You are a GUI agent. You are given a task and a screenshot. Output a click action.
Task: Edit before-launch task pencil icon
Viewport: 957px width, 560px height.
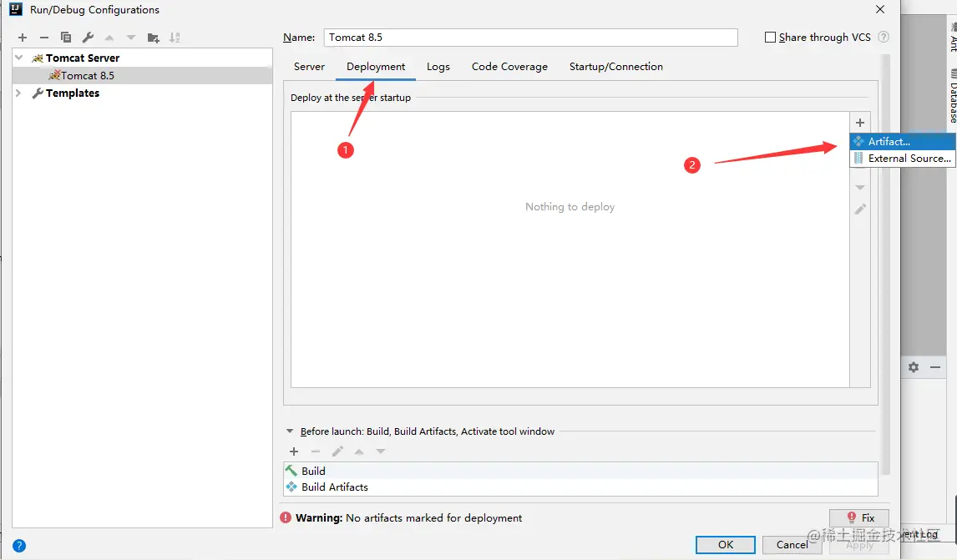click(337, 452)
